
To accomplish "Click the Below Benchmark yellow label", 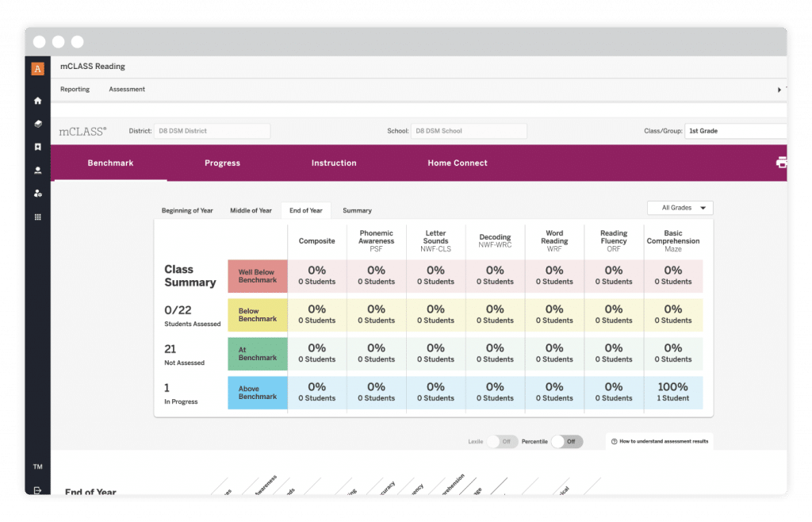I will (x=258, y=315).
